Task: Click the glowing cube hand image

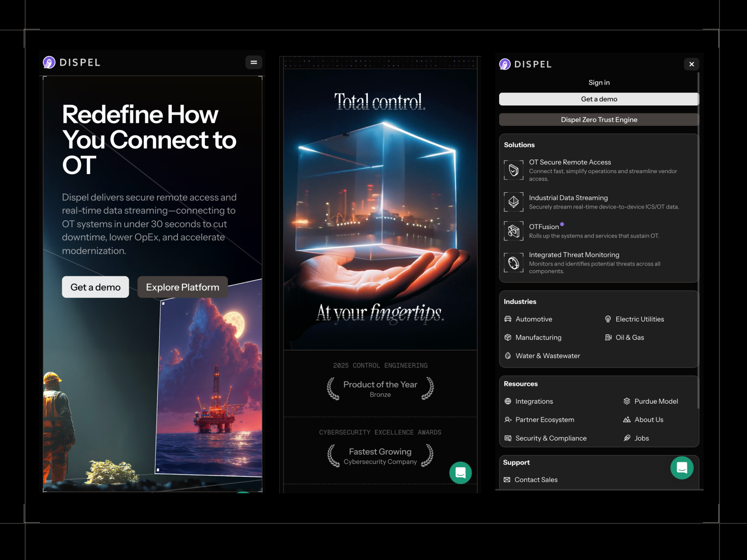Action: pos(380,210)
